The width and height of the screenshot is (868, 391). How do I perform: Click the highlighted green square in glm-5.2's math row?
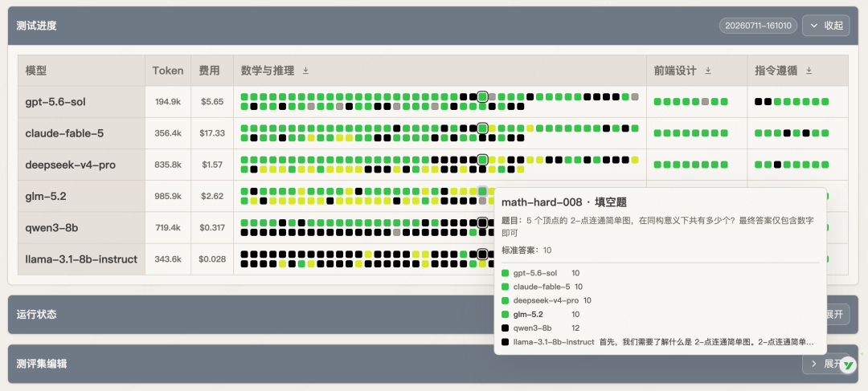482,191
